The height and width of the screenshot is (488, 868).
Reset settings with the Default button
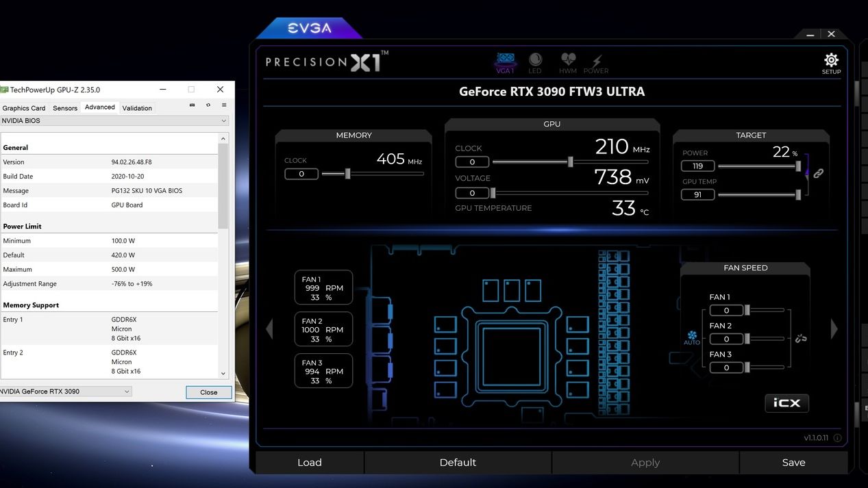[458, 463]
